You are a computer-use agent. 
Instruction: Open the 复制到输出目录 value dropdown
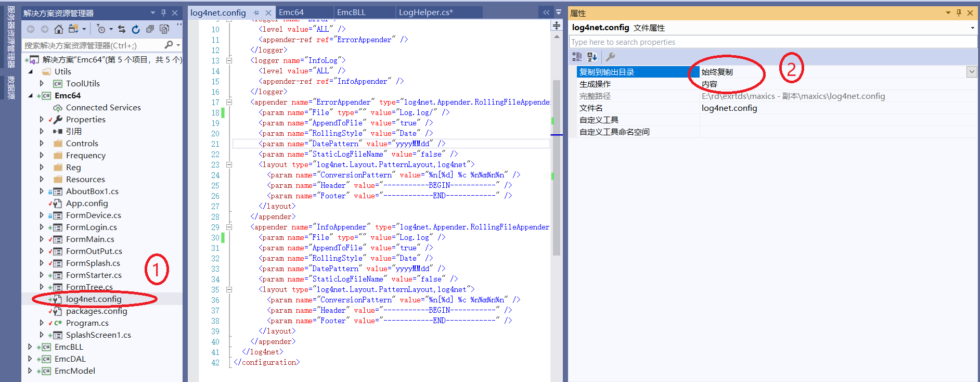click(x=971, y=72)
